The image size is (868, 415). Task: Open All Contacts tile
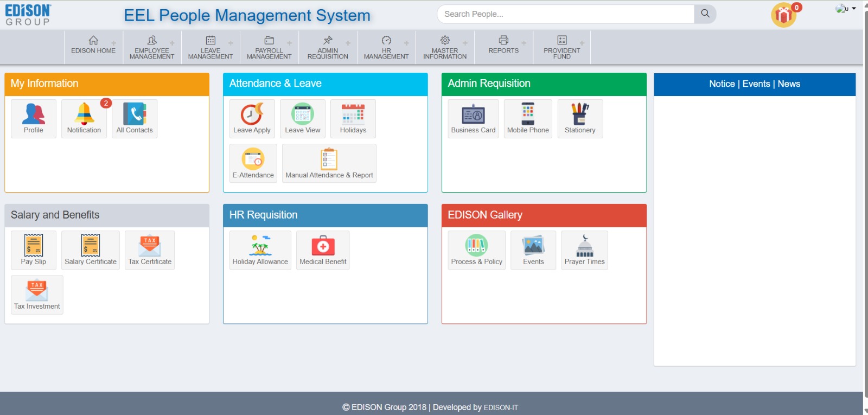point(135,119)
